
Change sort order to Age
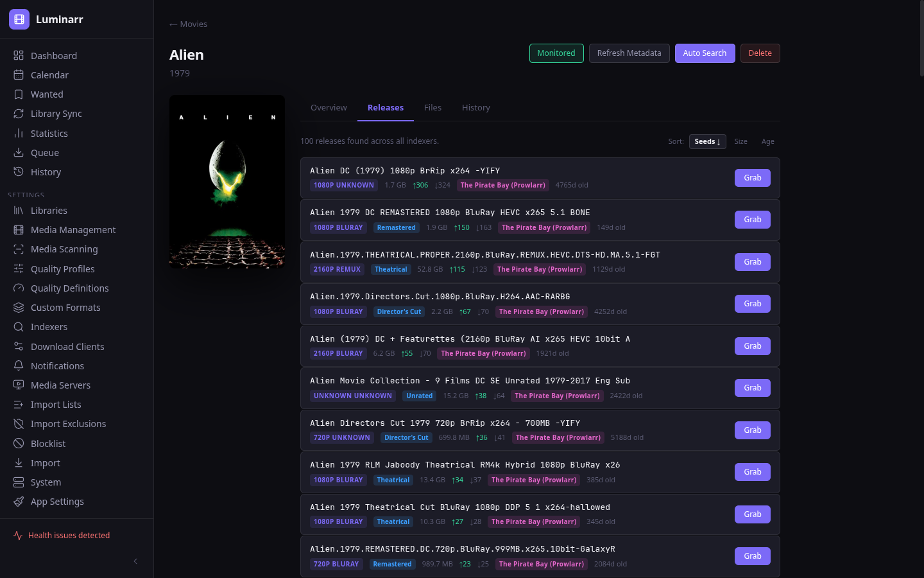(x=767, y=141)
